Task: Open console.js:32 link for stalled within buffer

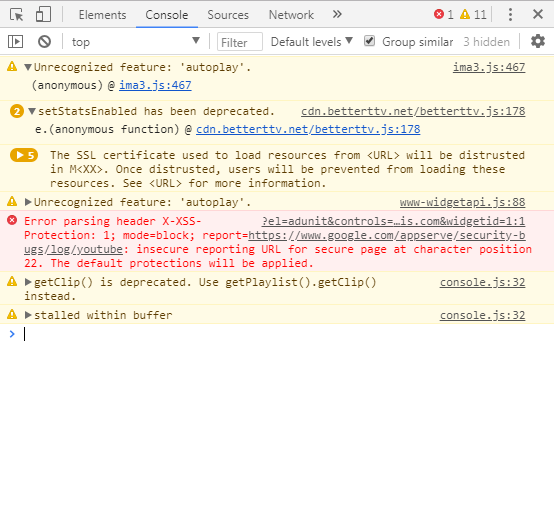Action: [482, 315]
